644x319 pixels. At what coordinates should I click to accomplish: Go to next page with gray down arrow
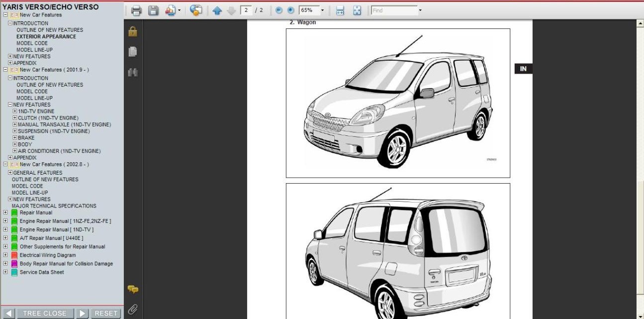point(231,10)
